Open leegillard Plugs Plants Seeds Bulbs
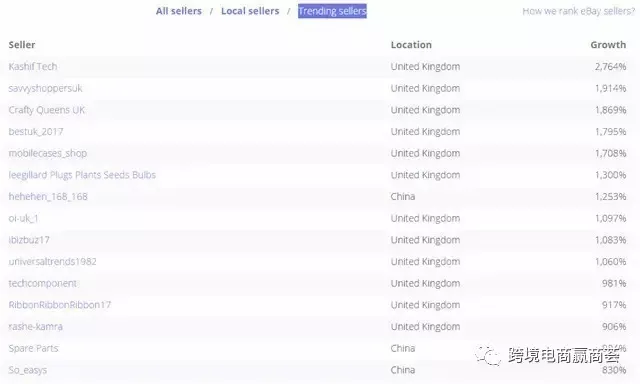 (x=82, y=175)
